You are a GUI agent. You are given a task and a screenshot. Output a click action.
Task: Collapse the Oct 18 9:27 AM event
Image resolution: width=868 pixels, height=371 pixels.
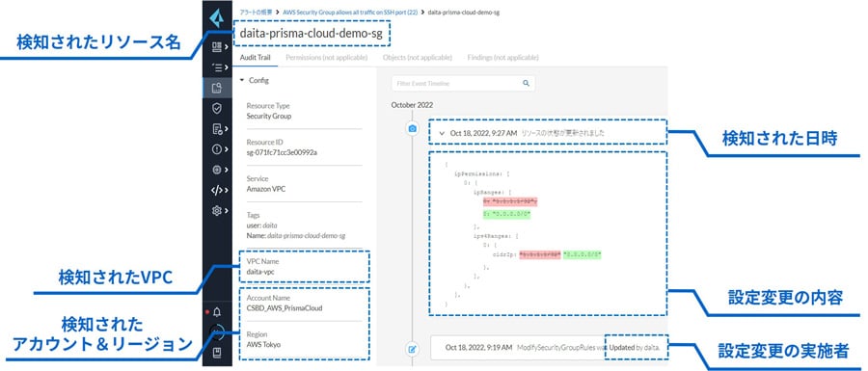[x=442, y=133]
